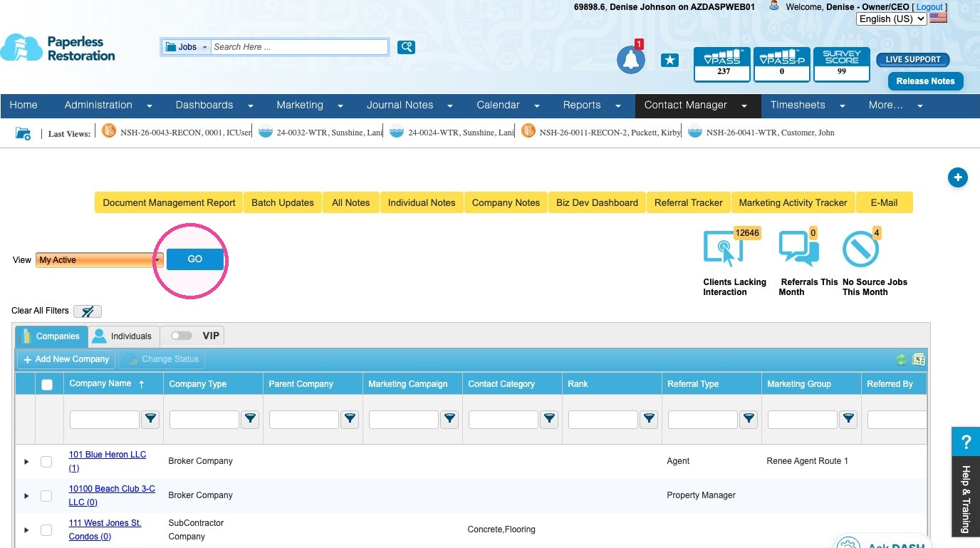
Task: Check the 101 Blue Heron LLC row checkbox
Action: [46, 462]
